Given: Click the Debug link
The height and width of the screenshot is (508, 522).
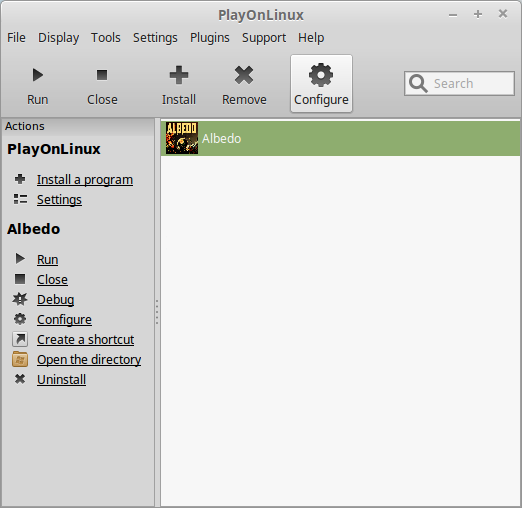Looking at the screenshot, I should tap(56, 300).
